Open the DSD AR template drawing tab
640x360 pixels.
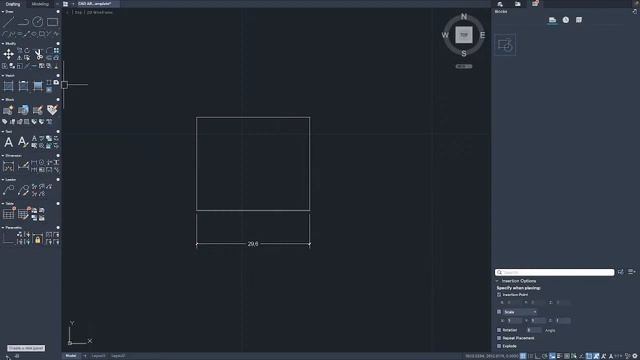(x=95, y=4)
